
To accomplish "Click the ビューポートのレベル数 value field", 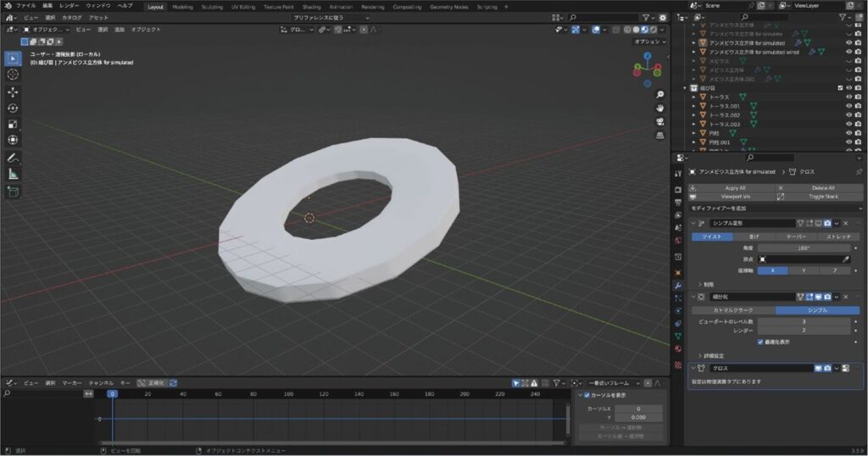I will 804,321.
